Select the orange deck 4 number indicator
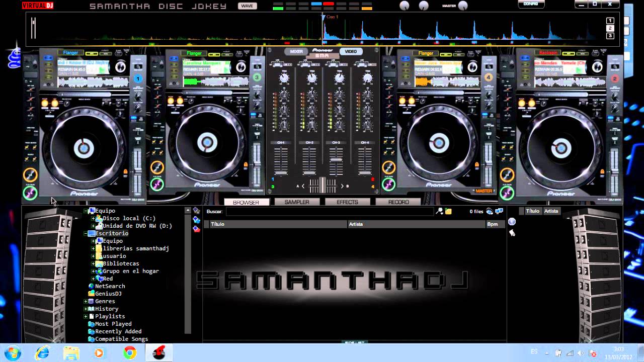This screenshot has width=644, height=362. pos(488,77)
